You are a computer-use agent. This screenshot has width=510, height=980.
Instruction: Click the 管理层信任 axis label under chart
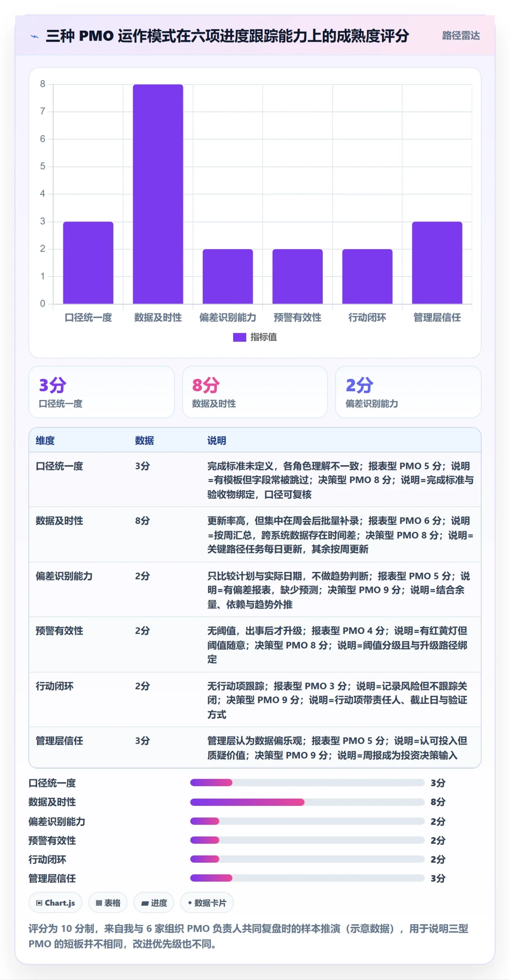(437, 317)
